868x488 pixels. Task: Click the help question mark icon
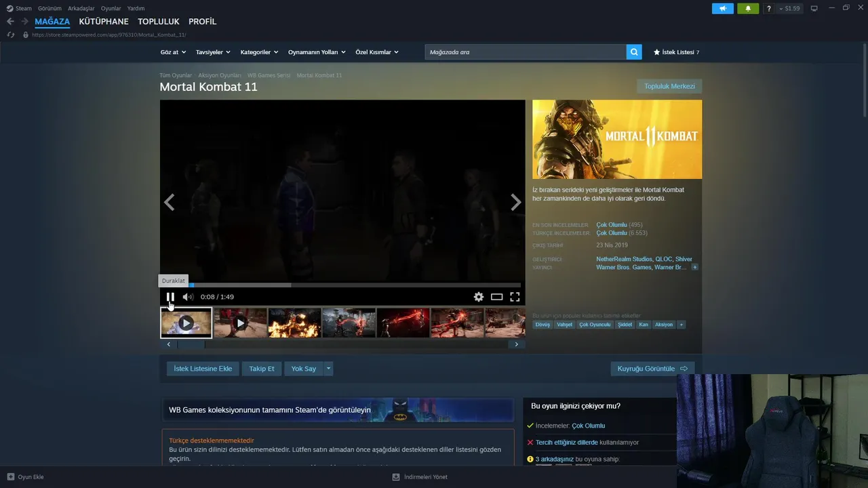(x=768, y=9)
